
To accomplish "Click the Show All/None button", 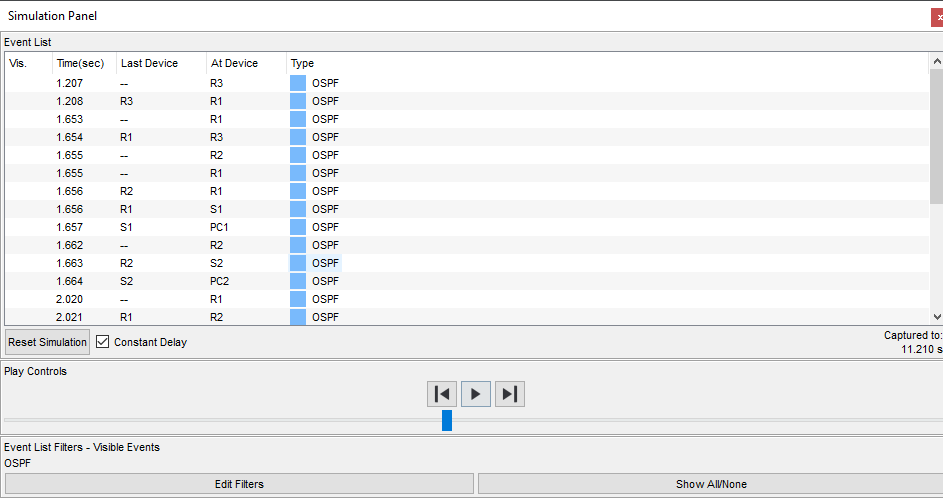I will tap(711, 484).
